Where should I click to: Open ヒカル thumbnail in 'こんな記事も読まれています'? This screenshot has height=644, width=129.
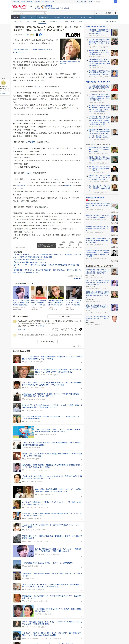pos(21,292)
